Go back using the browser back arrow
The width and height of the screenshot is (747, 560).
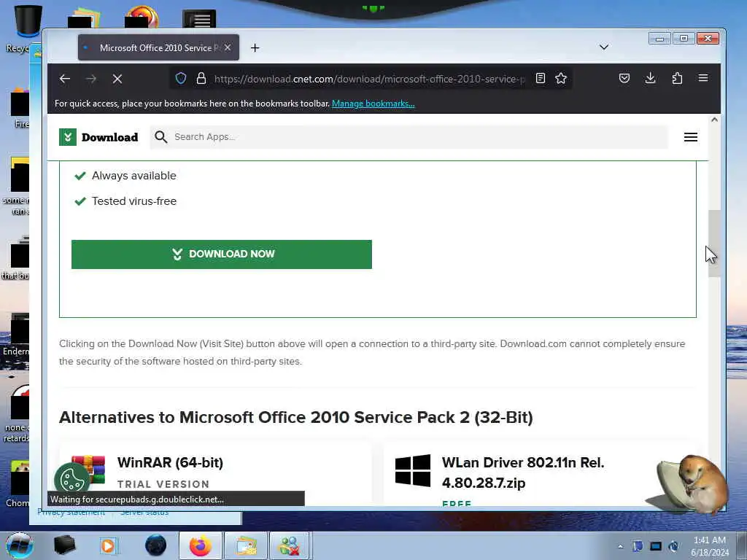pyautogui.click(x=65, y=79)
